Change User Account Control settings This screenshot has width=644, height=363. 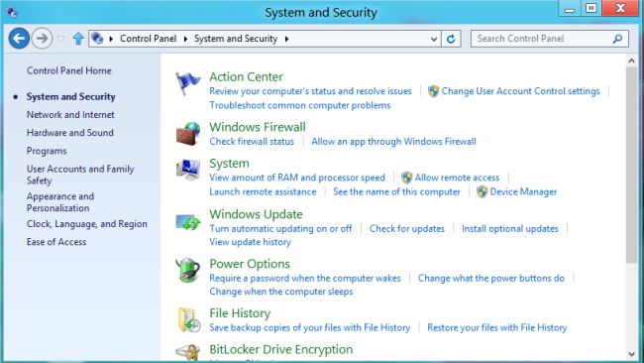(521, 91)
